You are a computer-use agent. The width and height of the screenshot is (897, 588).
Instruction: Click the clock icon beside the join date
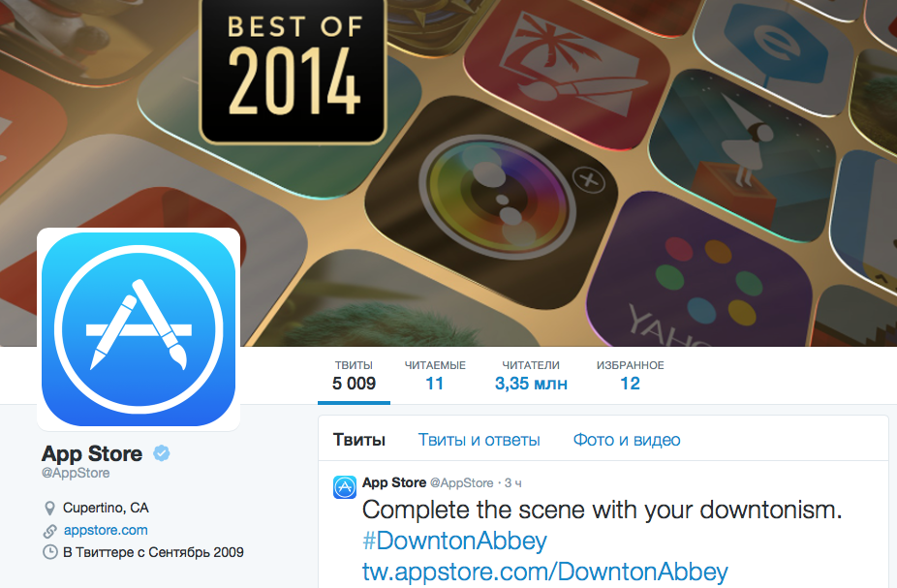(50, 552)
